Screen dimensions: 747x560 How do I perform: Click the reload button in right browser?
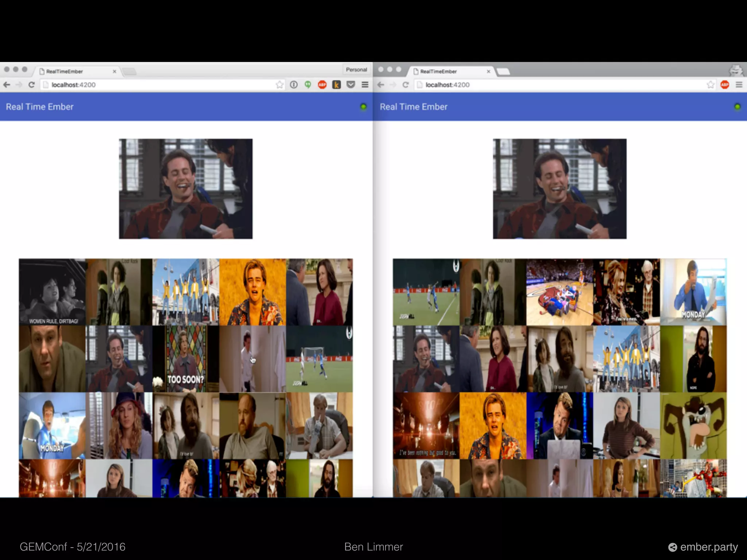[406, 85]
